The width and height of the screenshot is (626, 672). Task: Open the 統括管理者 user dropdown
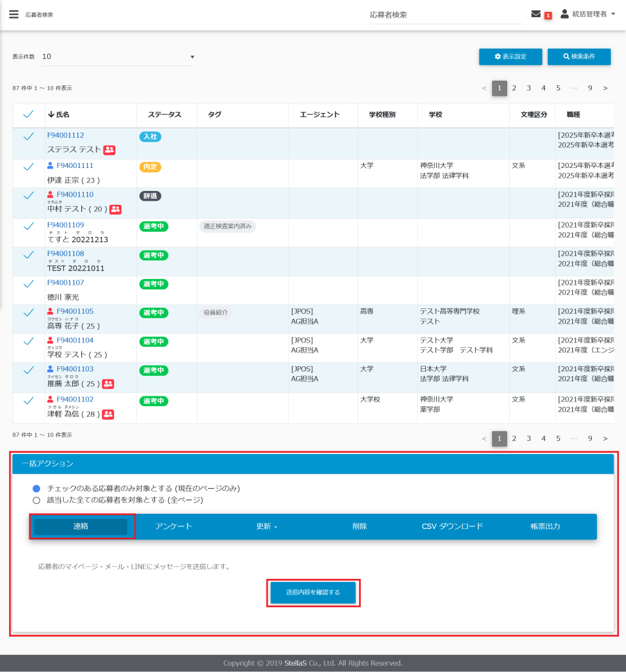[588, 14]
